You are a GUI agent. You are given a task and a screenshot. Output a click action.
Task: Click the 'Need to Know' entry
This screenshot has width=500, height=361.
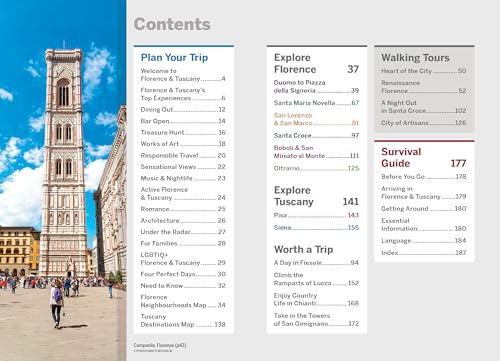pos(183,286)
